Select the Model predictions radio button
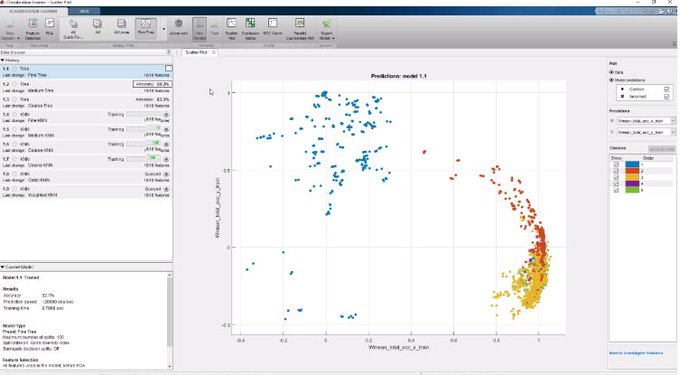The width and height of the screenshot is (680, 375). click(611, 80)
